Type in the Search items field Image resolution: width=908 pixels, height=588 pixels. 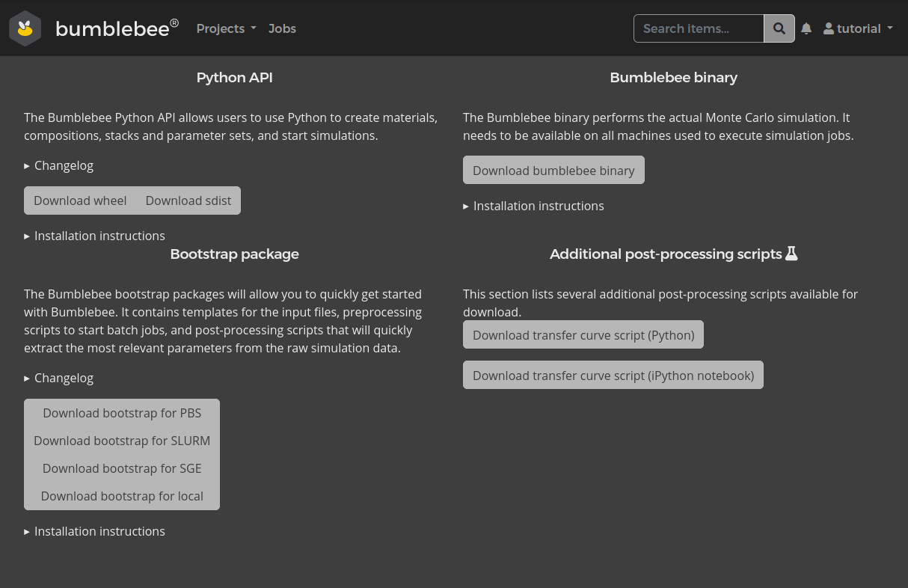pos(699,28)
